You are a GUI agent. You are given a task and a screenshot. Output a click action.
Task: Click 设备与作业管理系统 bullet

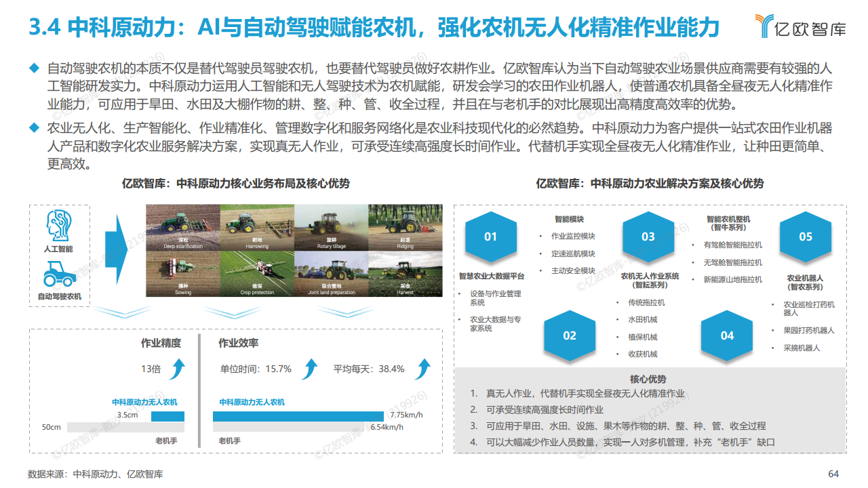pos(495,298)
